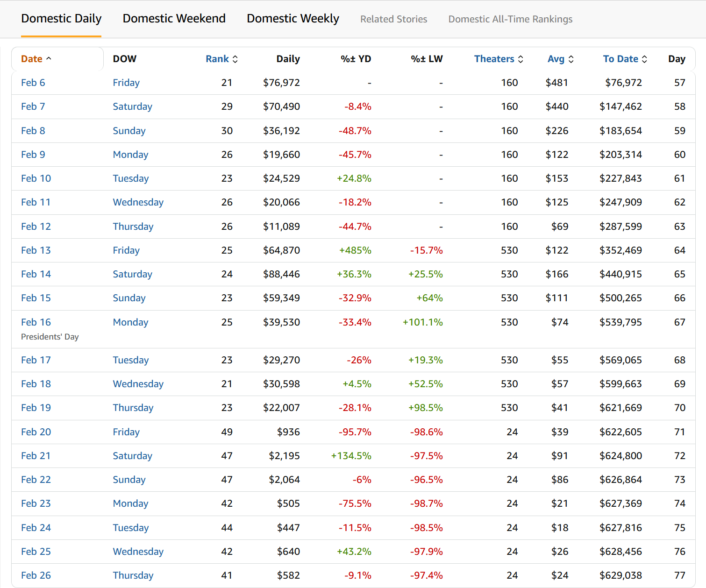Select the Domestic Daily tab
Screen dimensions: 706x588
(x=61, y=19)
